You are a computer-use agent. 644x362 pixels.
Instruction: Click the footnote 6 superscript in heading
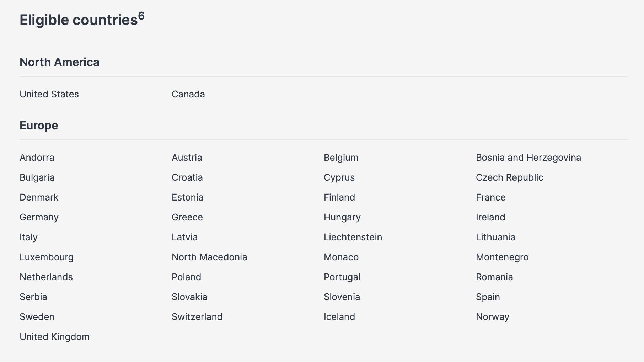click(141, 16)
